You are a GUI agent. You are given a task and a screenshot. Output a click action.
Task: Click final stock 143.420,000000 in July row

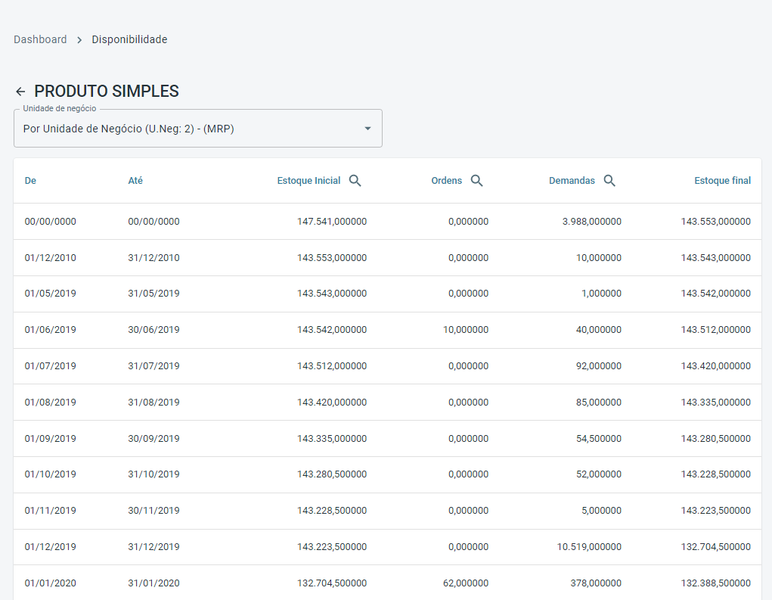[716, 366]
